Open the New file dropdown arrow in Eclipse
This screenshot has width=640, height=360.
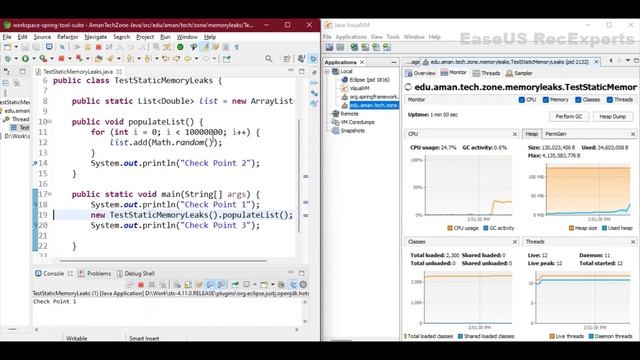pos(16,47)
